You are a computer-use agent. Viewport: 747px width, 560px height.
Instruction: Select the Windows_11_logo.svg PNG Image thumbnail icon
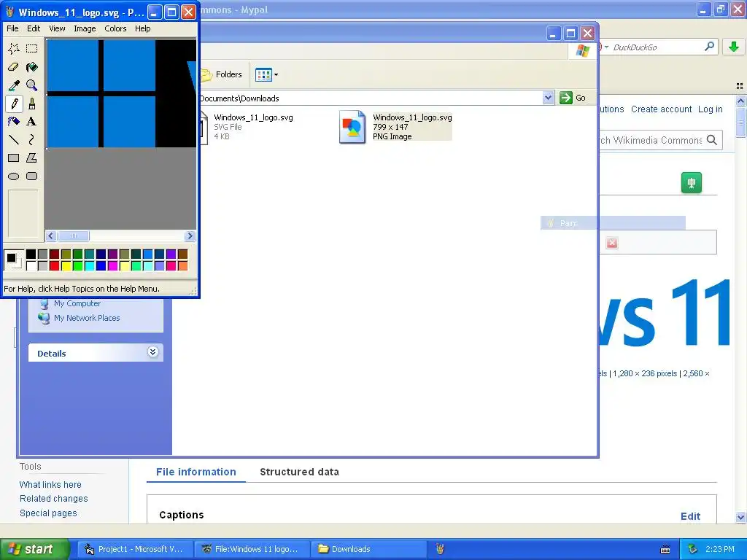tap(352, 127)
